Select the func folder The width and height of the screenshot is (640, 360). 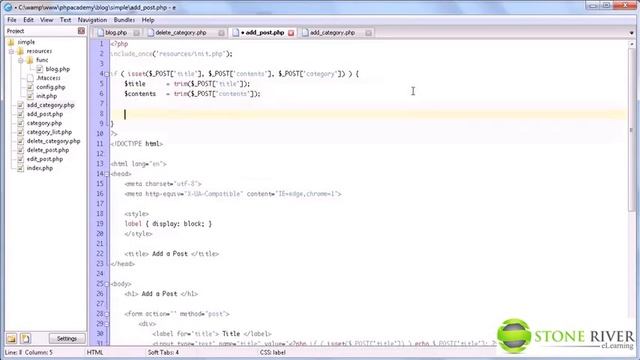pyautogui.click(x=42, y=60)
